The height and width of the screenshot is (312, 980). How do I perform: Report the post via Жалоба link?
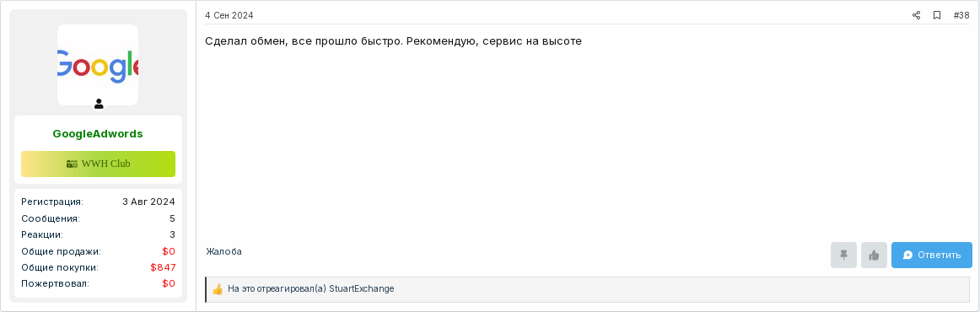coord(223,251)
